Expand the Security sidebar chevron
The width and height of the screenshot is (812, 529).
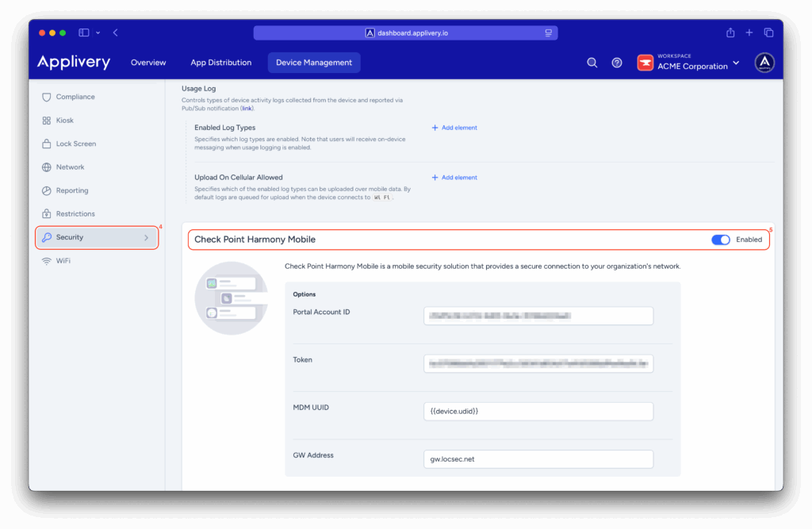tap(146, 237)
